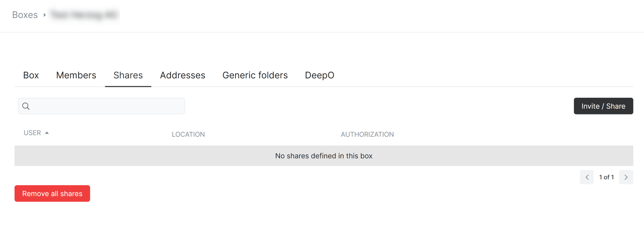
Task: Navigate back to Boxes breadcrumb link
Action: point(25,15)
